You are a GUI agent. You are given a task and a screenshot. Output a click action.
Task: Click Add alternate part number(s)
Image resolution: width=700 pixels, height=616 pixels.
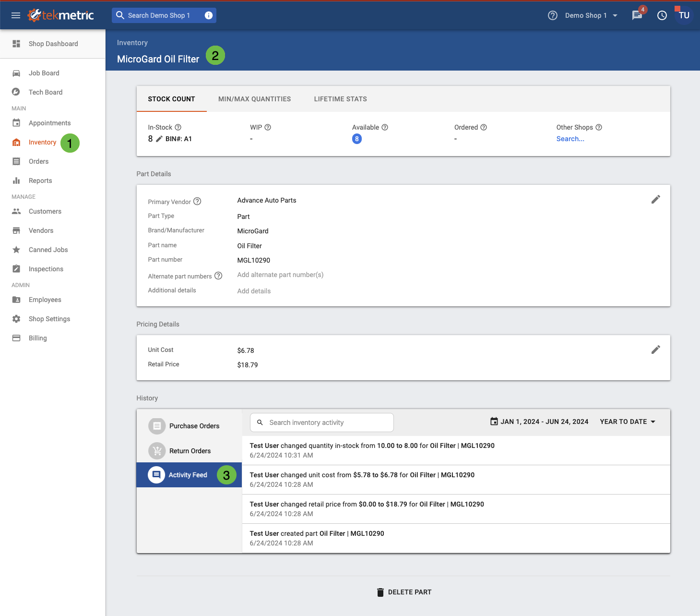tap(280, 275)
